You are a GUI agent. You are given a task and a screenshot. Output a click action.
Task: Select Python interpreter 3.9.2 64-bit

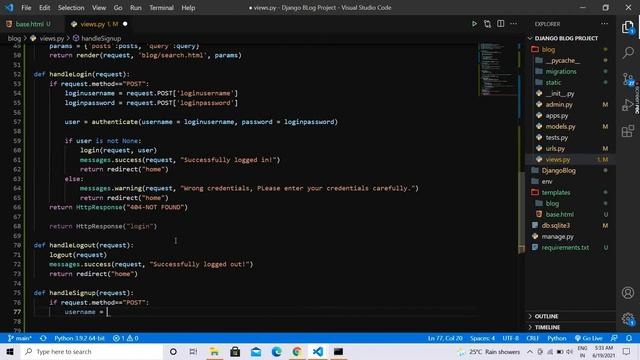click(x=80, y=338)
